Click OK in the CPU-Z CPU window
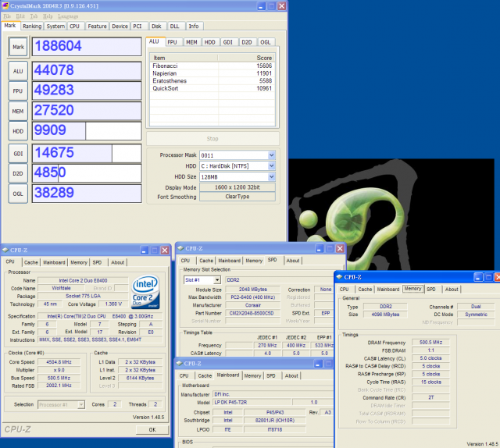Screen dimensions: 500x448 [152, 429]
